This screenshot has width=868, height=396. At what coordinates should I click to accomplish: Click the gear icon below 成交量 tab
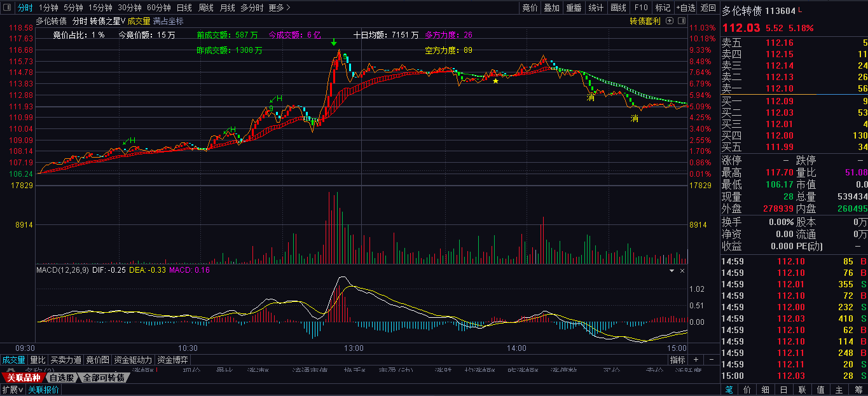10,370
